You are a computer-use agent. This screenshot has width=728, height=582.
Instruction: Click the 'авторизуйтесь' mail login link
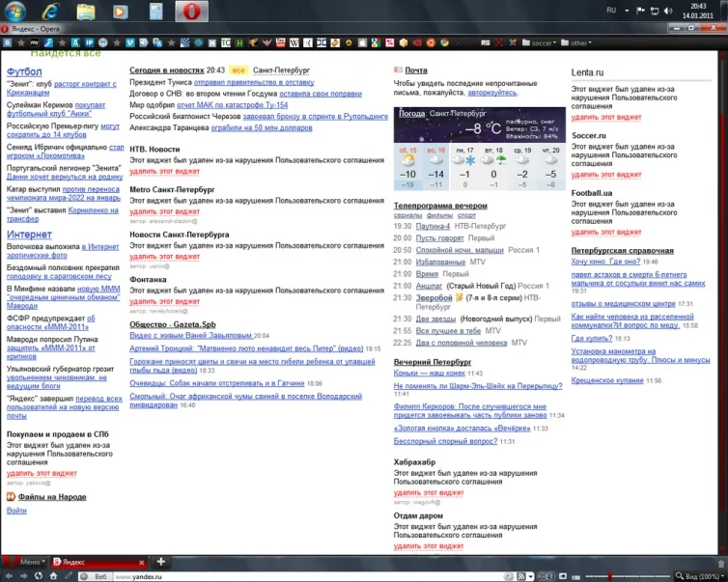pyautogui.click(x=491, y=94)
